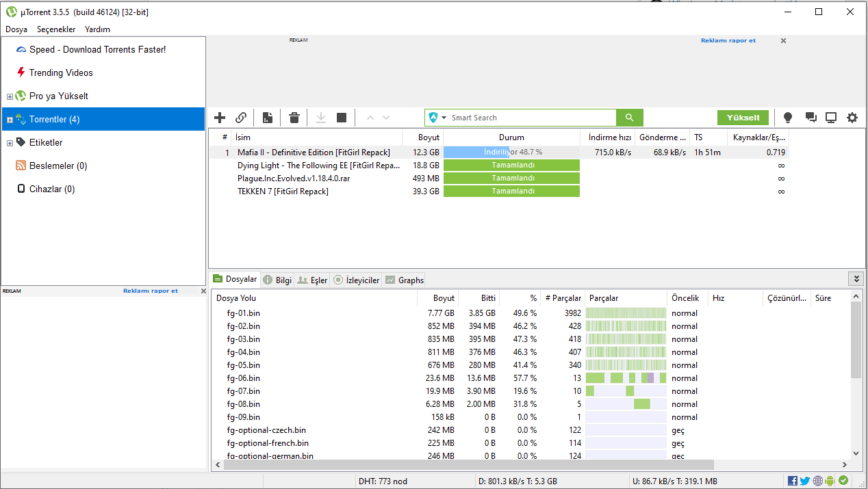The height and width of the screenshot is (489, 868).
Task: Sort files by Öncelik column
Action: [687, 298]
